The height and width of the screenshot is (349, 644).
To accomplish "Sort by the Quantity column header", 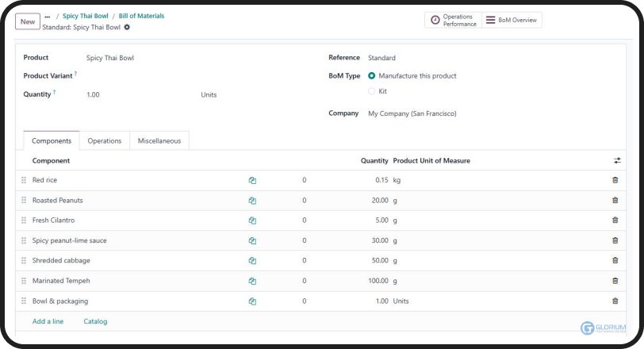I will (x=374, y=160).
